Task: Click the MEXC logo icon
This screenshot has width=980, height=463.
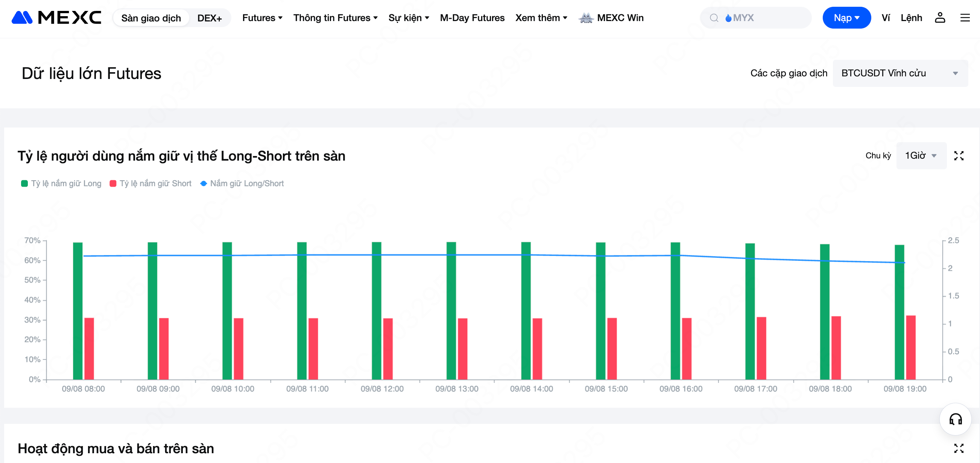Action: pos(22,18)
